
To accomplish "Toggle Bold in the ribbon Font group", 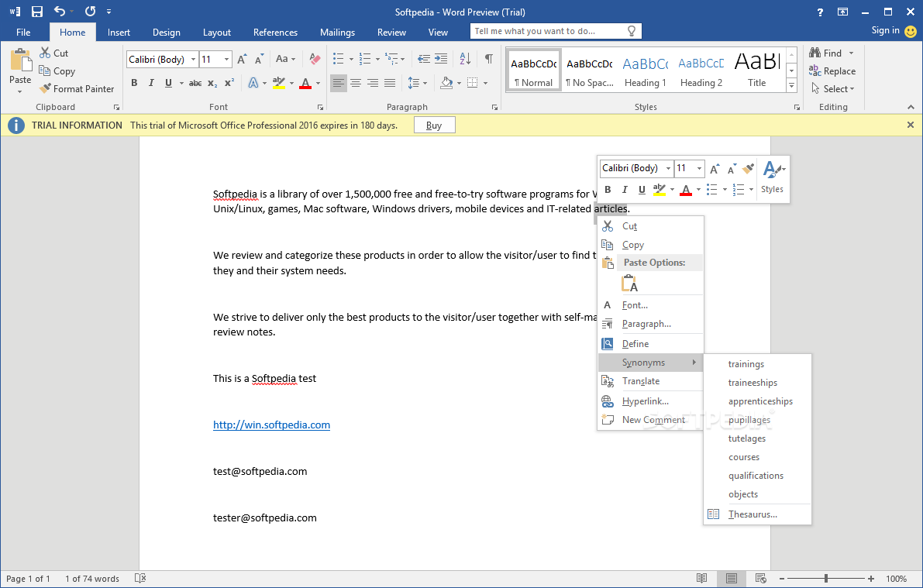I will click(134, 83).
